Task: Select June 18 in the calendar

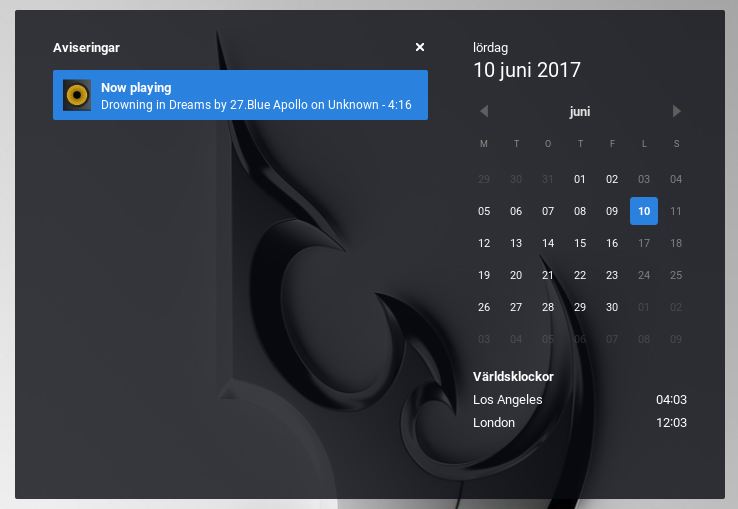Action: pyautogui.click(x=676, y=243)
